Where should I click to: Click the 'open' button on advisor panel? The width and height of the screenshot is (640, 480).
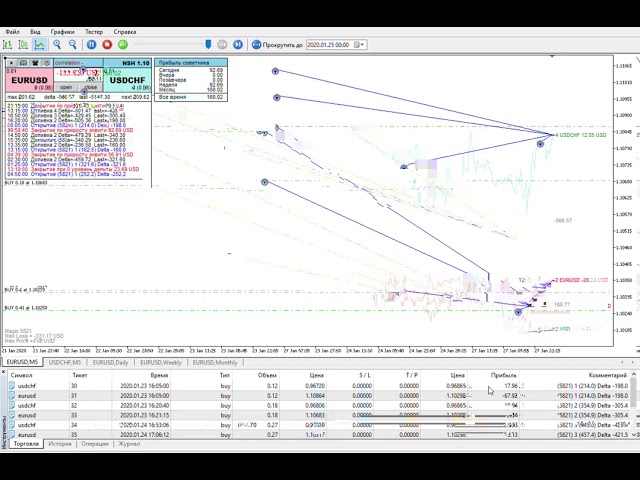[66, 87]
